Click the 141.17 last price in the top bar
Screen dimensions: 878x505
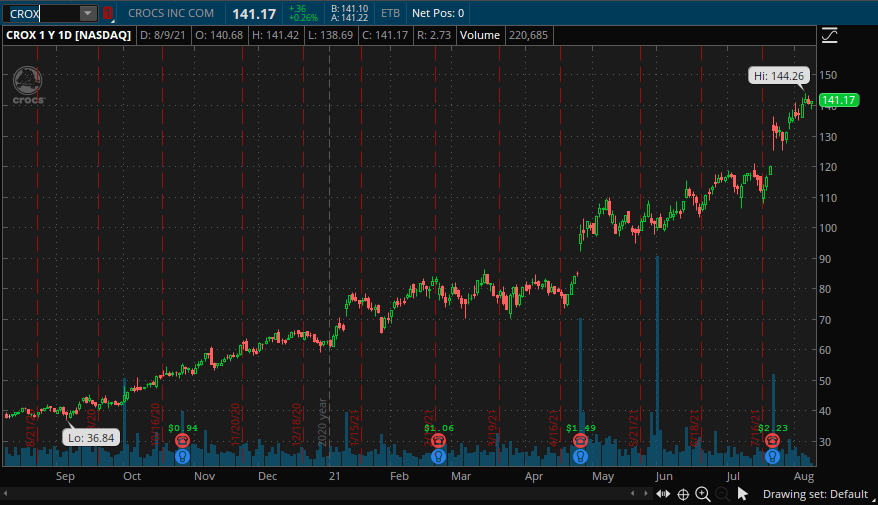point(254,14)
